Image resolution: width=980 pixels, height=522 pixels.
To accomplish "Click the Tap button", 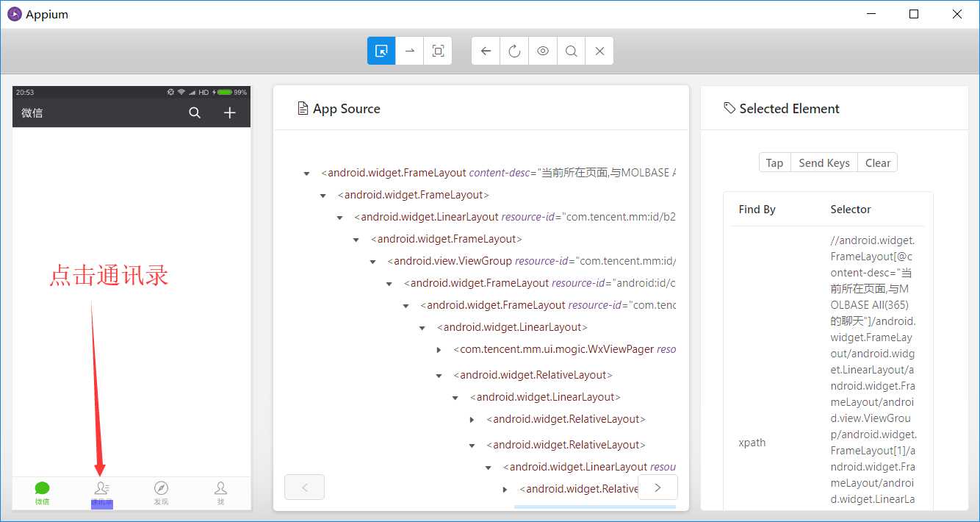I will [774, 163].
